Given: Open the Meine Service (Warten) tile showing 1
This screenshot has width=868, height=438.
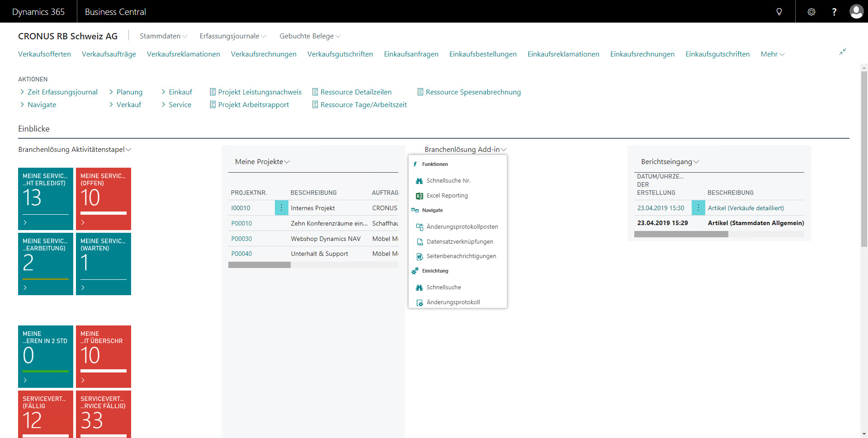Looking at the screenshot, I should point(104,264).
